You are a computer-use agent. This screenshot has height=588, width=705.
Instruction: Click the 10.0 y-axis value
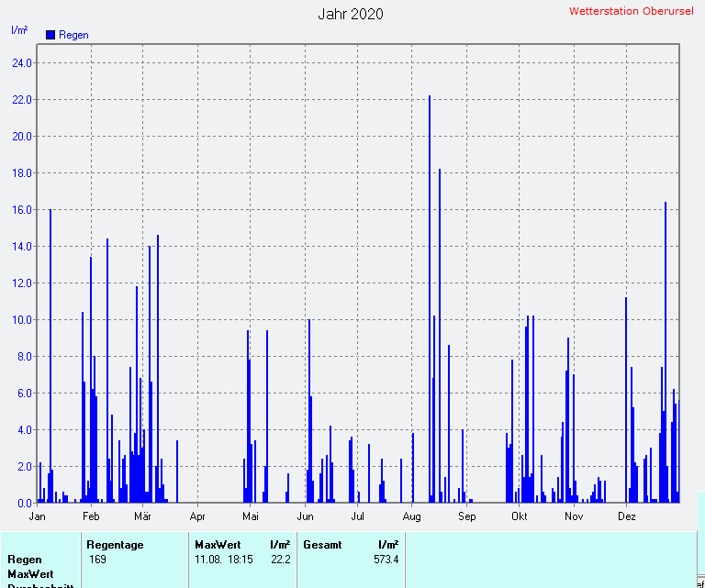(22, 320)
